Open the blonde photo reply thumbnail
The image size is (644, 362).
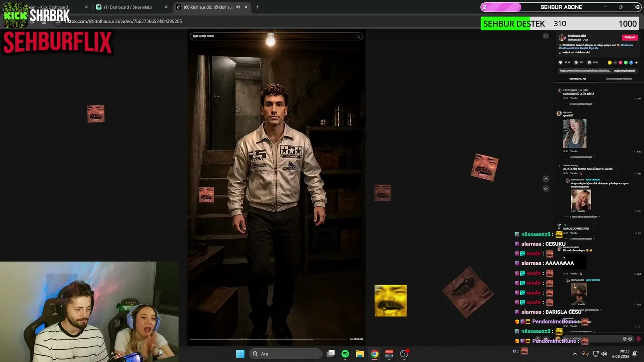[x=581, y=200]
